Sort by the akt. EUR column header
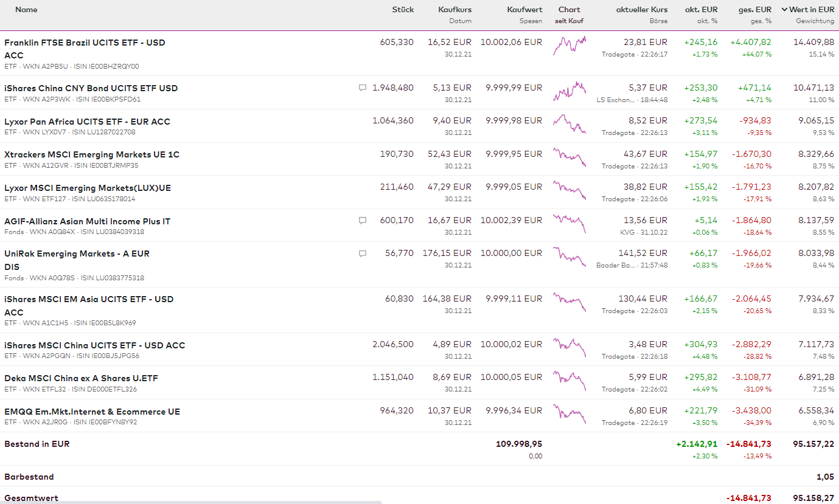839x504 pixels. pyautogui.click(x=701, y=10)
